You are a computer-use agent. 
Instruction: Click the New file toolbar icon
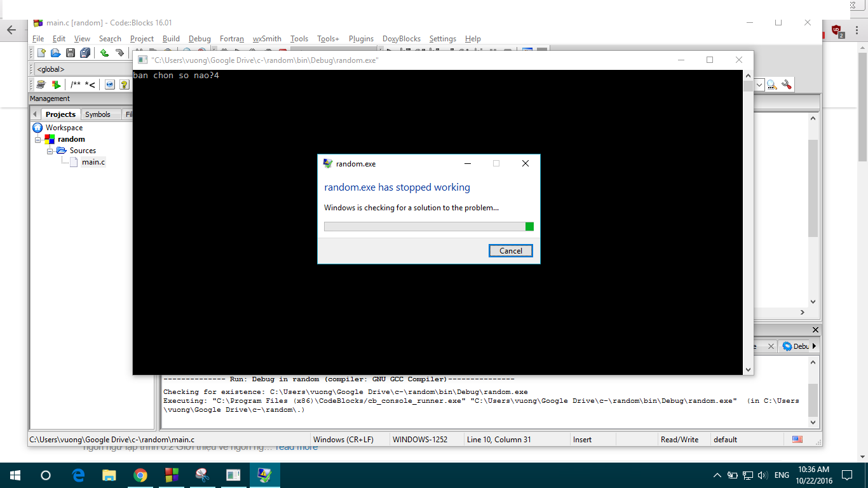(41, 53)
